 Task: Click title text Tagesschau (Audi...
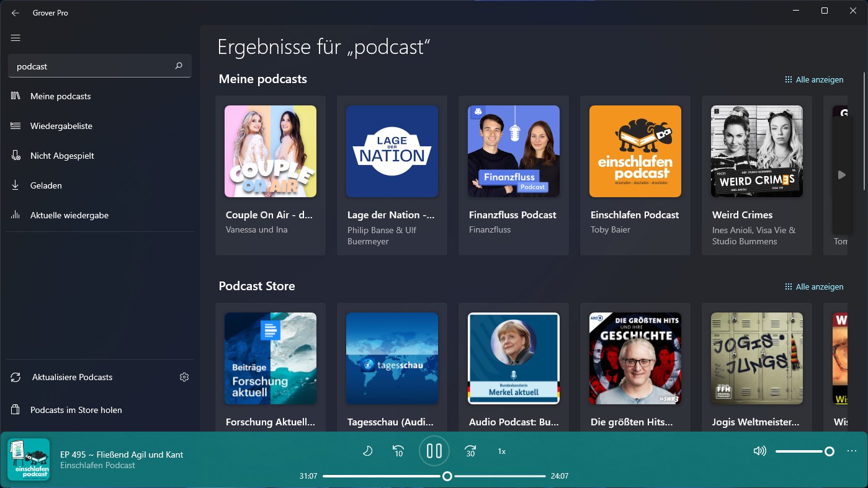point(391,422)
